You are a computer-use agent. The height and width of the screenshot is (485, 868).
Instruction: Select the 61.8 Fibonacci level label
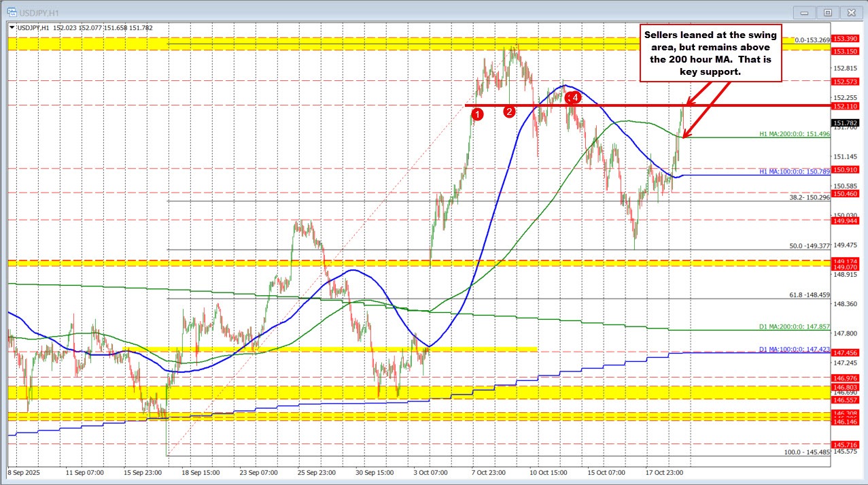click(x=809, y=295)
